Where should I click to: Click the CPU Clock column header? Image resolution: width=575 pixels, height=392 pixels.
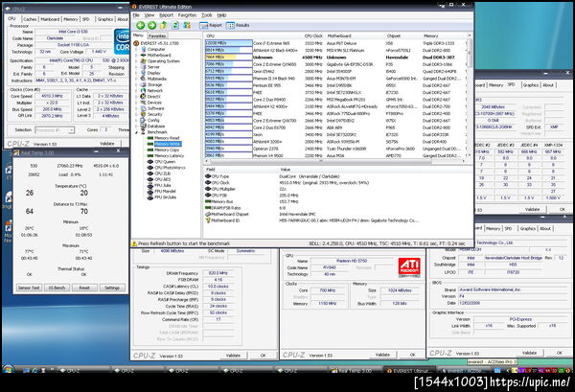(313, 35)
